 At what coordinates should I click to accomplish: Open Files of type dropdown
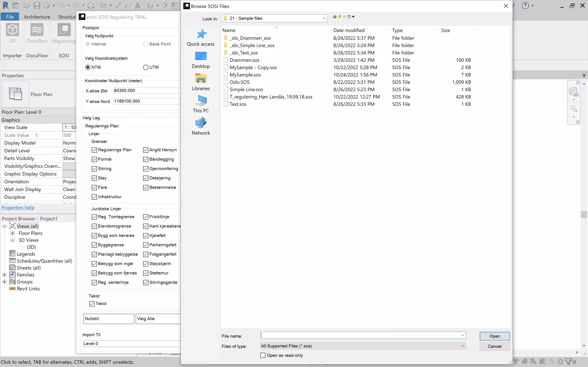(462, 346)
